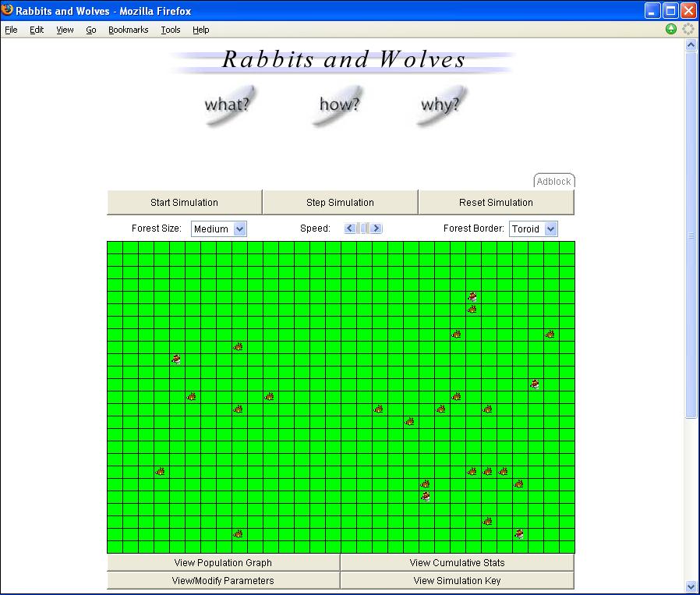Open View Simulation Key

[457, 581]
